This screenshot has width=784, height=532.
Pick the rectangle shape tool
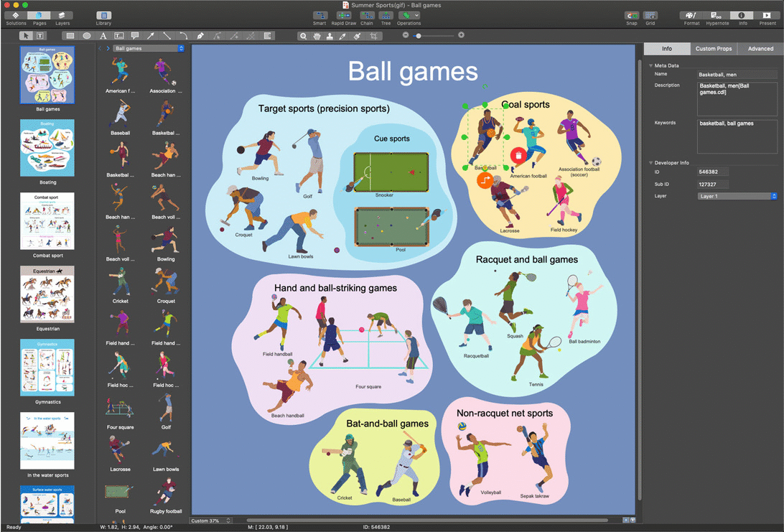(70, 35)
